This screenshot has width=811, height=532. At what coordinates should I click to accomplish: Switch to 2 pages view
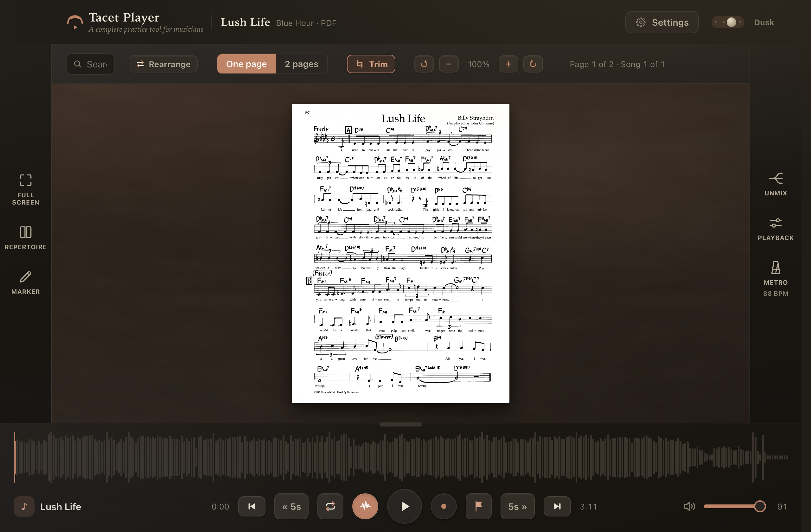pyautogui.click(x=301, y=64)
